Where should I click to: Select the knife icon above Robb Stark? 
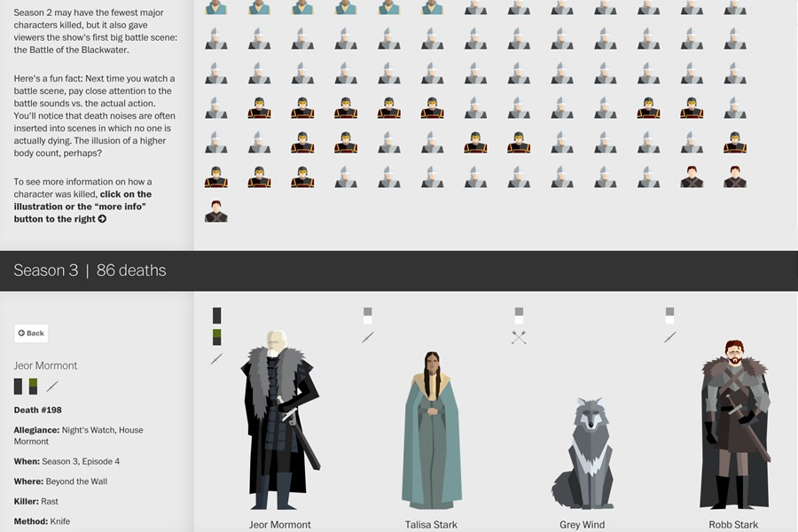coord(670,337)
